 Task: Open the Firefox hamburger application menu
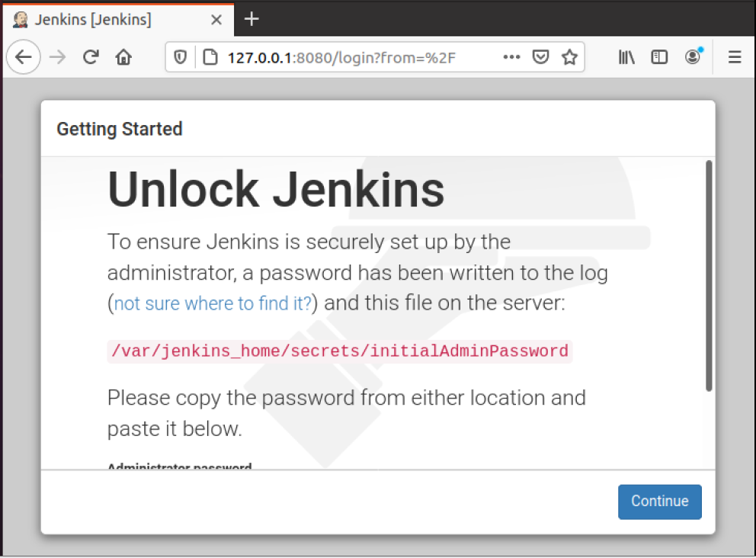pos(735,57)
